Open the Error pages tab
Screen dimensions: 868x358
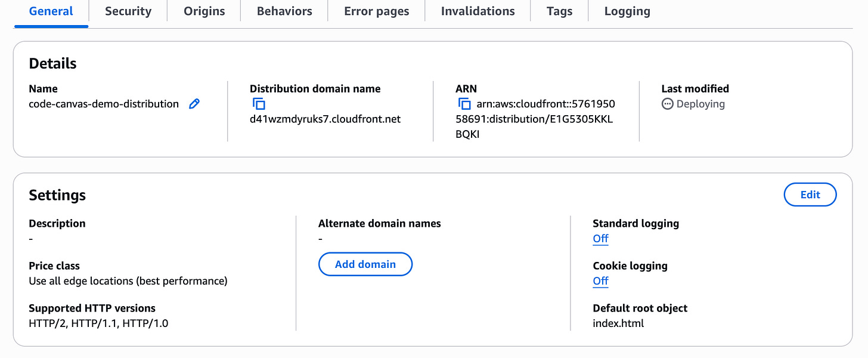pos(377,11)
